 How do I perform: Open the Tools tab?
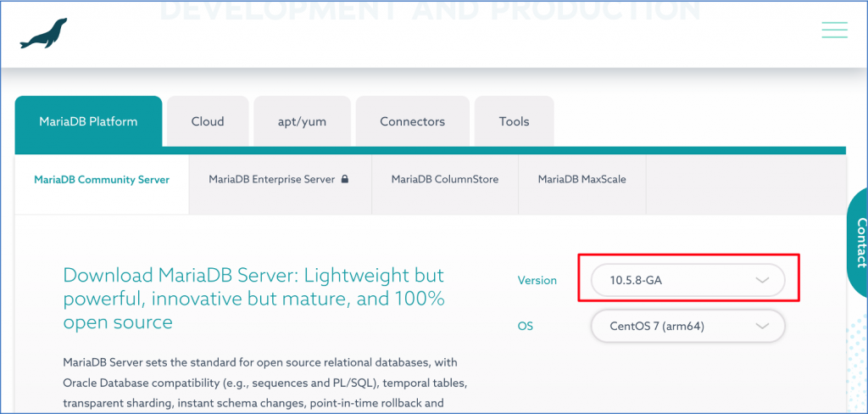coord(515,121)
